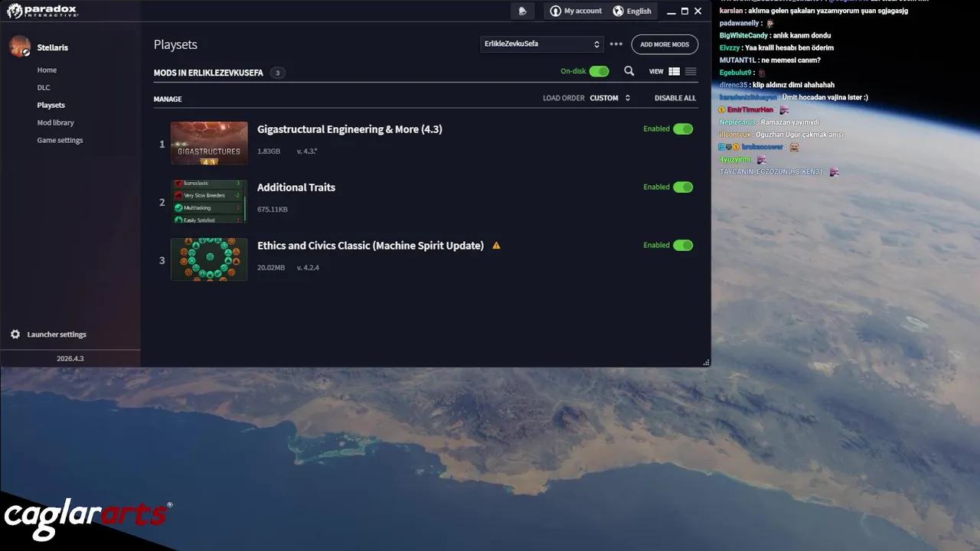Click the Additional Traits mod thumbnail
This screenshot has width=980, height=551.
(x=209, y=201)
